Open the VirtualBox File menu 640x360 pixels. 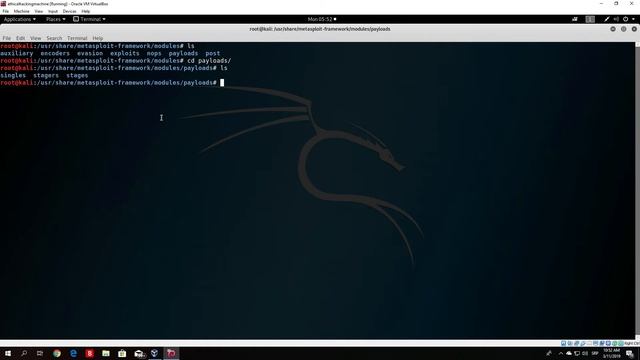coord(6,11)
